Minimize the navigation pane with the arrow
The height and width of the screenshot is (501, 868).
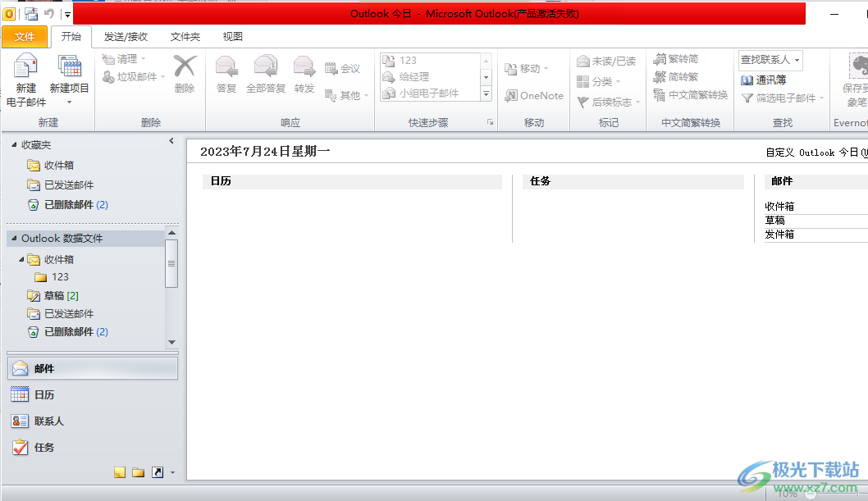coord(171,141)
